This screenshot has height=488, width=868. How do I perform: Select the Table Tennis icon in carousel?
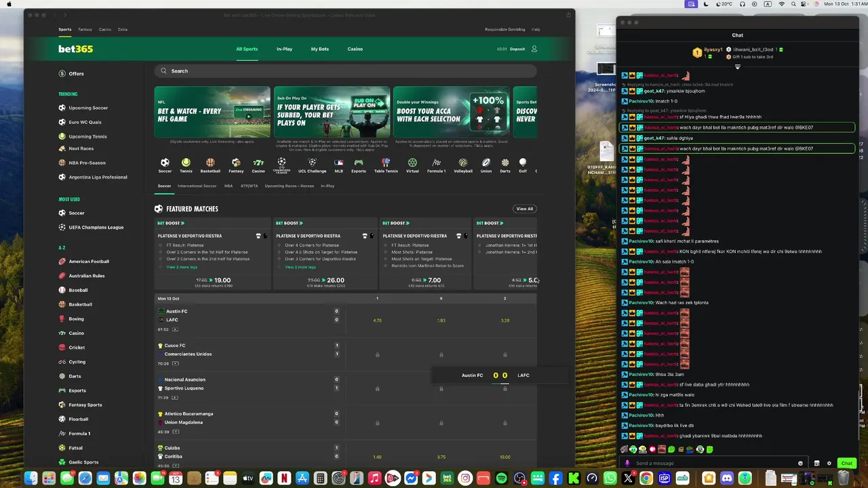(x=386, y=163)
